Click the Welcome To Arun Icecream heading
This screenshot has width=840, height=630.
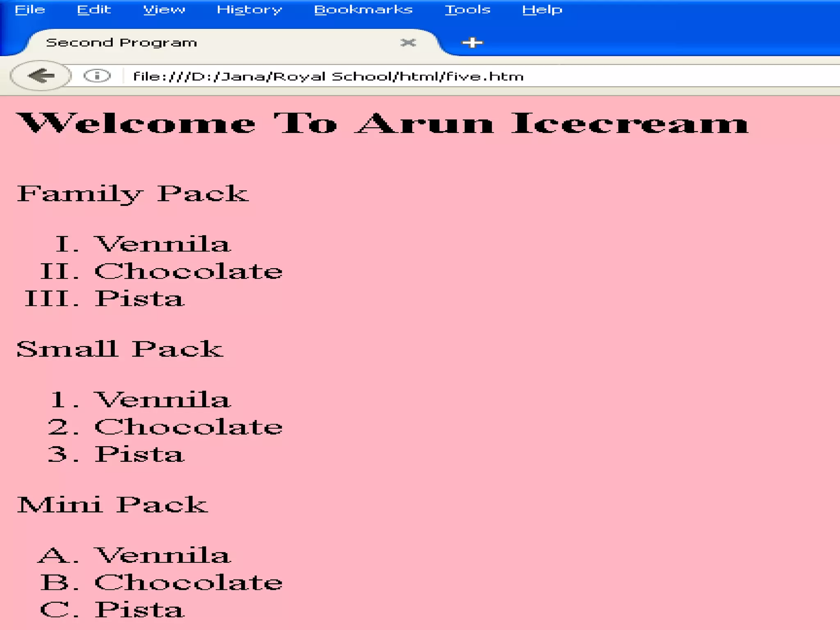pos(382,123)
